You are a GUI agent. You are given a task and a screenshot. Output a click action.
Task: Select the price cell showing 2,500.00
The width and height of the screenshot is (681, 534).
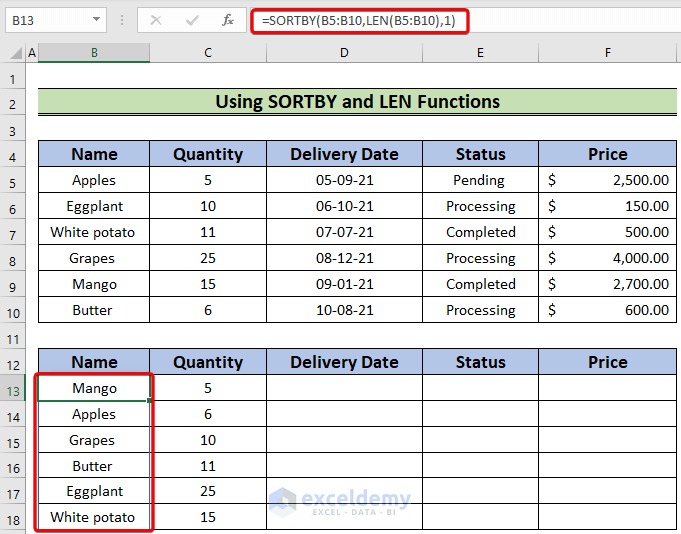point(607,180)
